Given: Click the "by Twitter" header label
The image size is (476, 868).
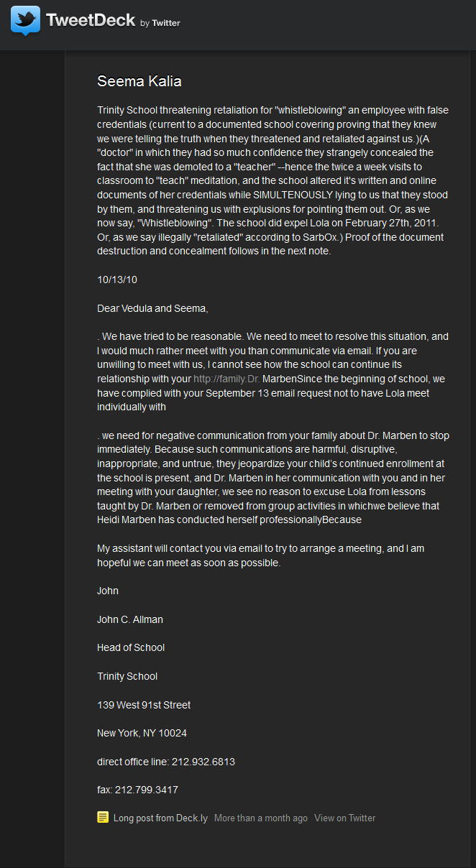Looking at the screenshot, I should coord(160,23).
